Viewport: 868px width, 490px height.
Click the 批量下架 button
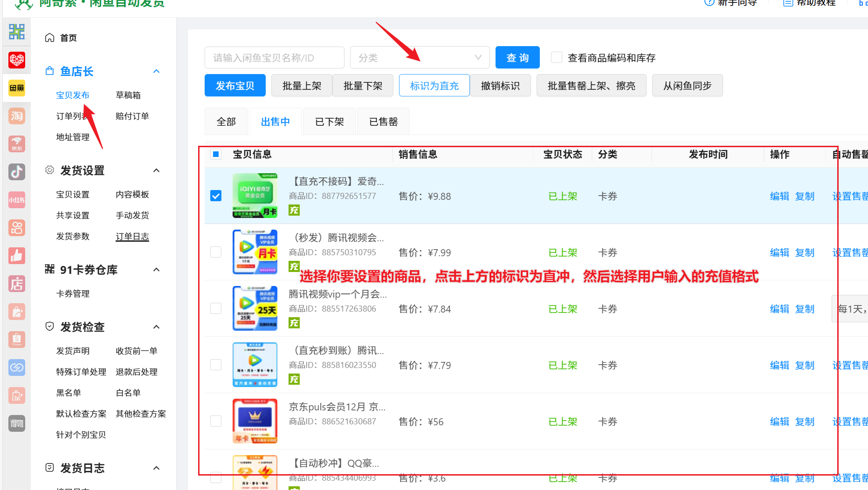363,85
